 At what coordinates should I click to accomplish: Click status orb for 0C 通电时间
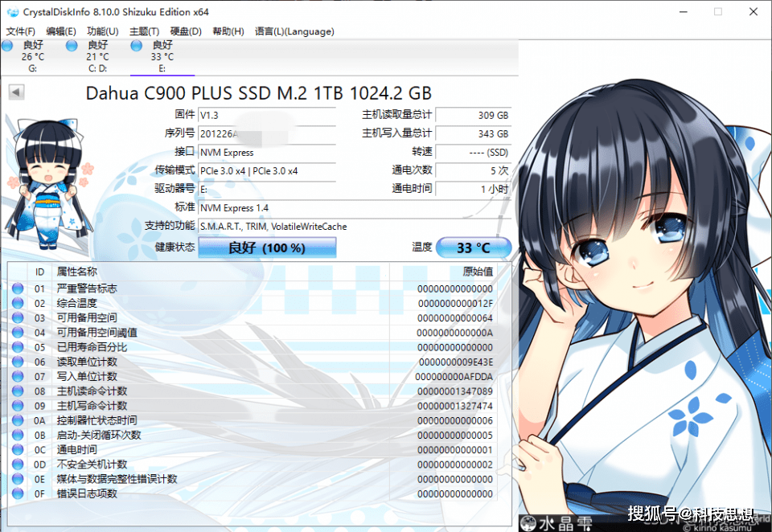[18, 450]
